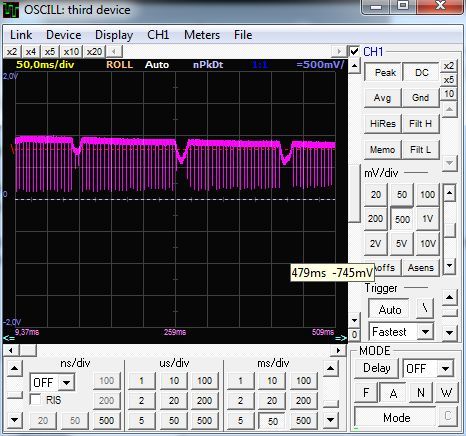
Task: Toggle the CH1 channel checkbox
Action: click(x=354, y=51)
